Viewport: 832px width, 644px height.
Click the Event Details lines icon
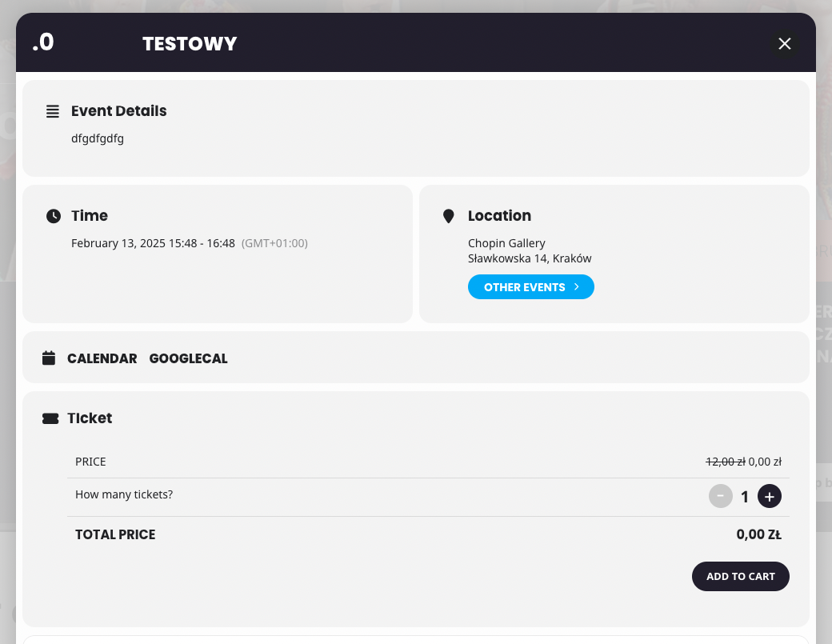click(53, 111)
